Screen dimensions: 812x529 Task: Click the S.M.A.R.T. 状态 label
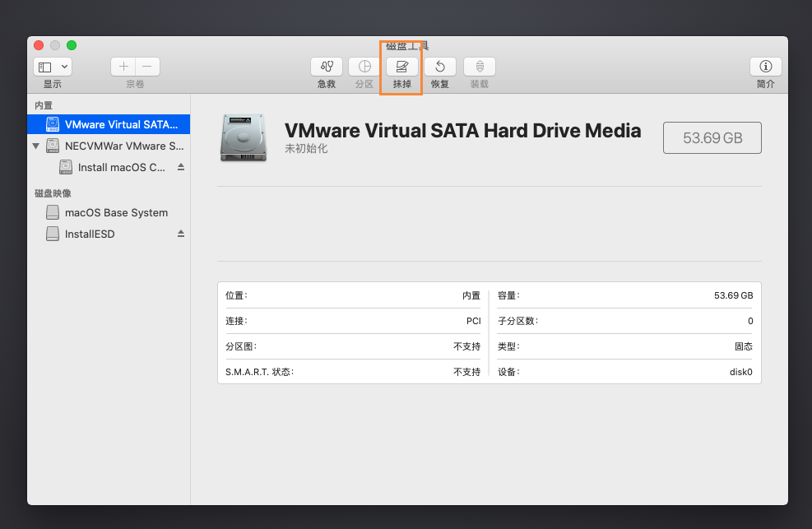(x=259, y=372)
